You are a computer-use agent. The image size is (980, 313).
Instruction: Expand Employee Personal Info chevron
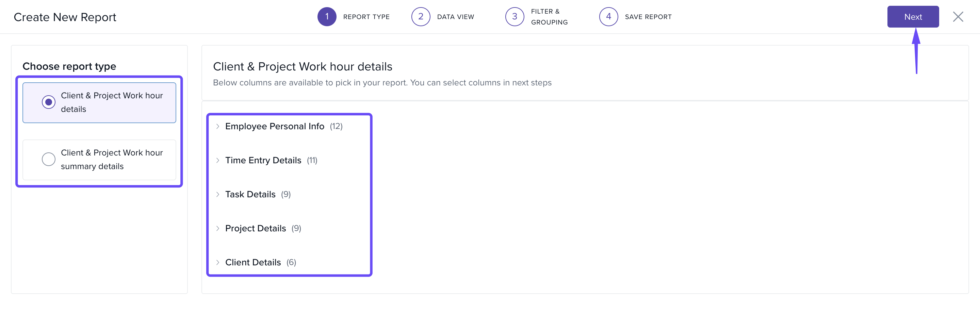pyautogui.click(x=218, y=126)
